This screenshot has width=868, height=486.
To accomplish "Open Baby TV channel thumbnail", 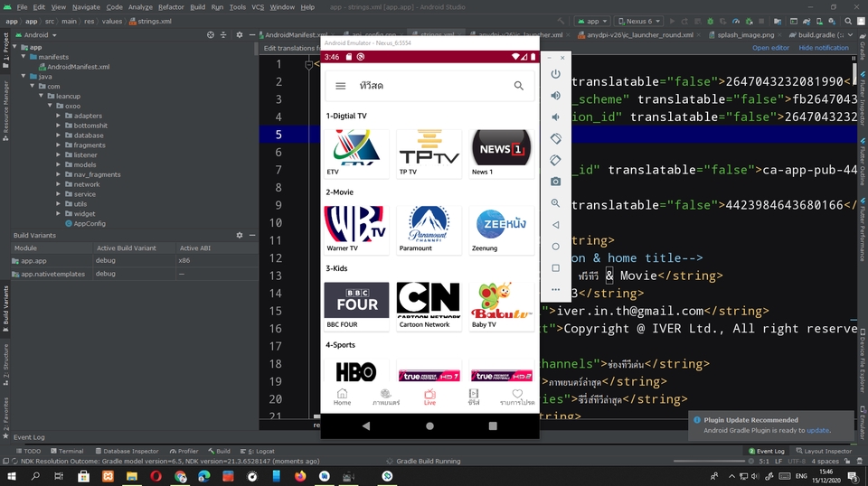I will pos(502,305).
